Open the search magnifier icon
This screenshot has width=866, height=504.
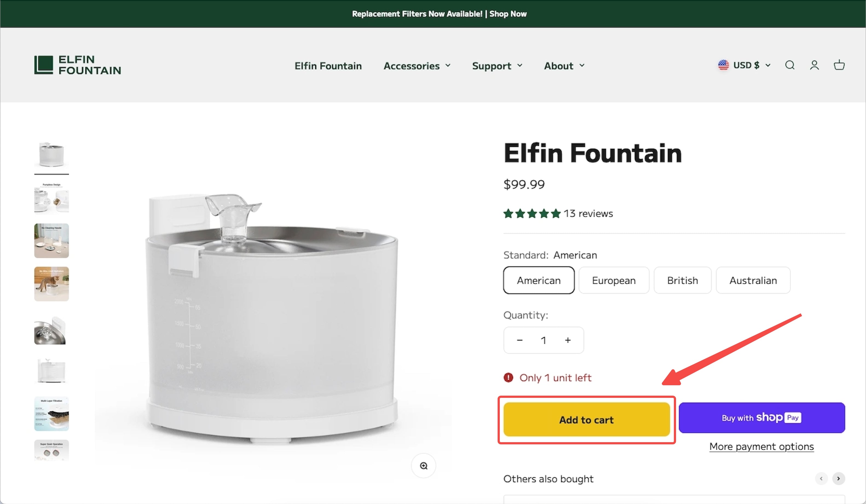point(790,65)
